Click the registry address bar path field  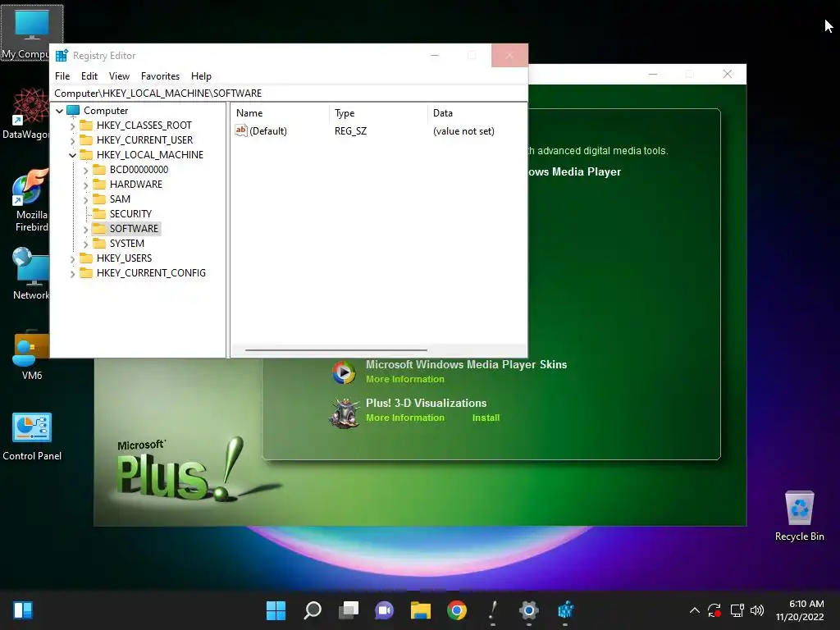[288, 94]
